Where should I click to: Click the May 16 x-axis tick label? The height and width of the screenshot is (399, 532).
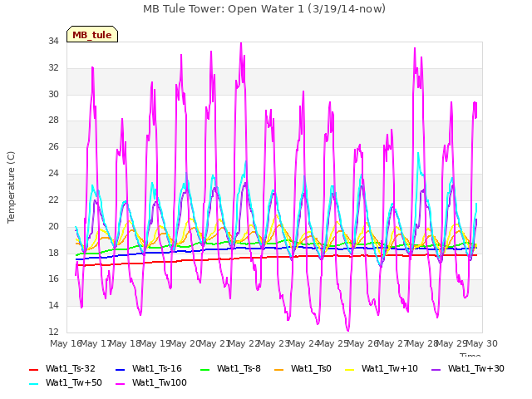(66, 343)
